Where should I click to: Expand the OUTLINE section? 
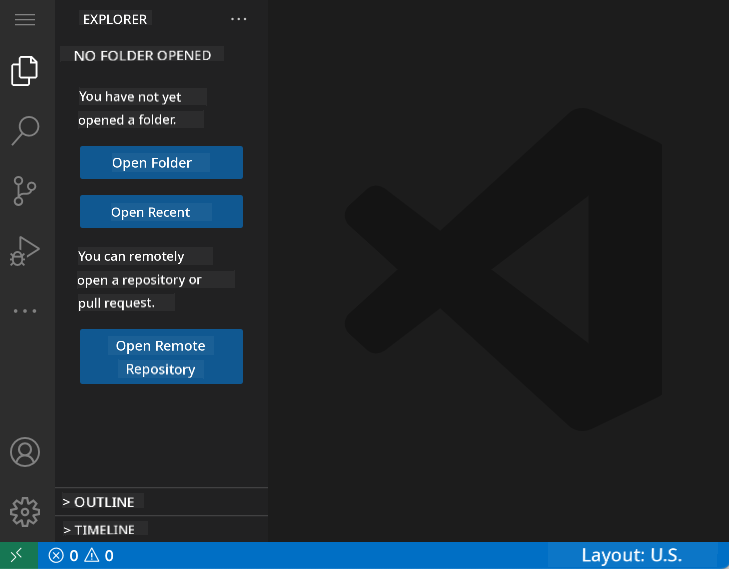point(104,501)
